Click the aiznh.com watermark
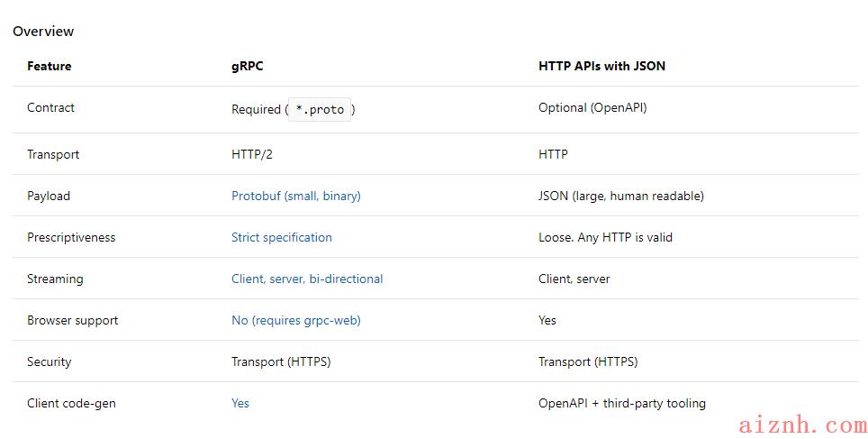 coord(802,425)
